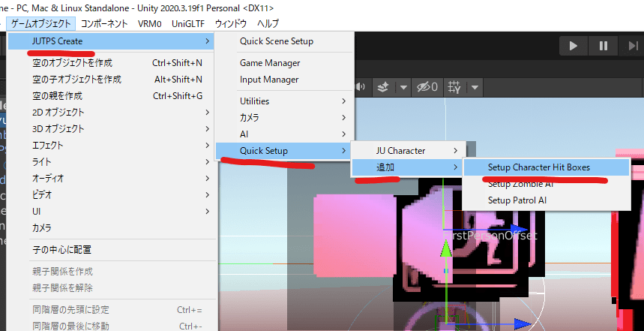The image size is (644, 331).
Task: Choose Setup Patrol AI option
Action: pos(517,200)
